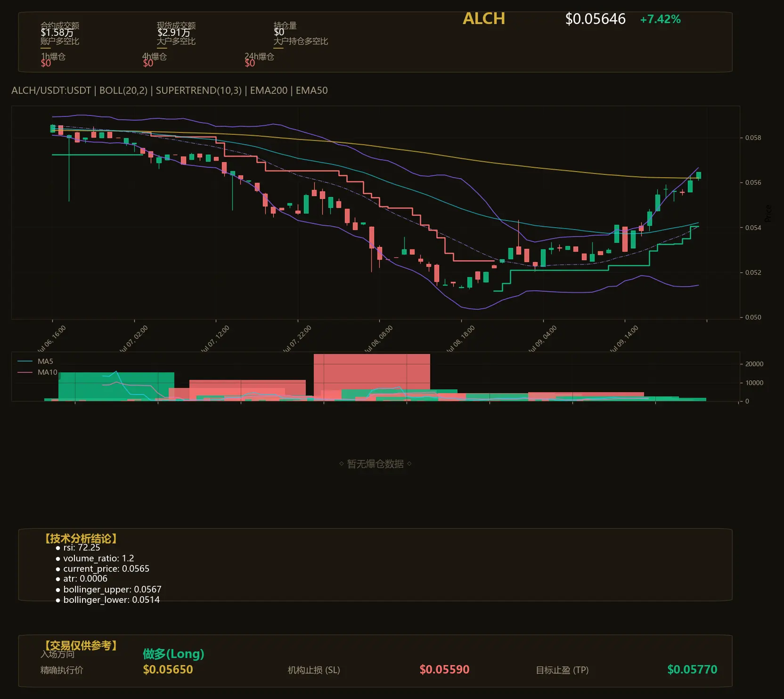This screenshot has width=784, height=699.
Task: Click the 0.052 price axis label
Action: pos(753,272)
